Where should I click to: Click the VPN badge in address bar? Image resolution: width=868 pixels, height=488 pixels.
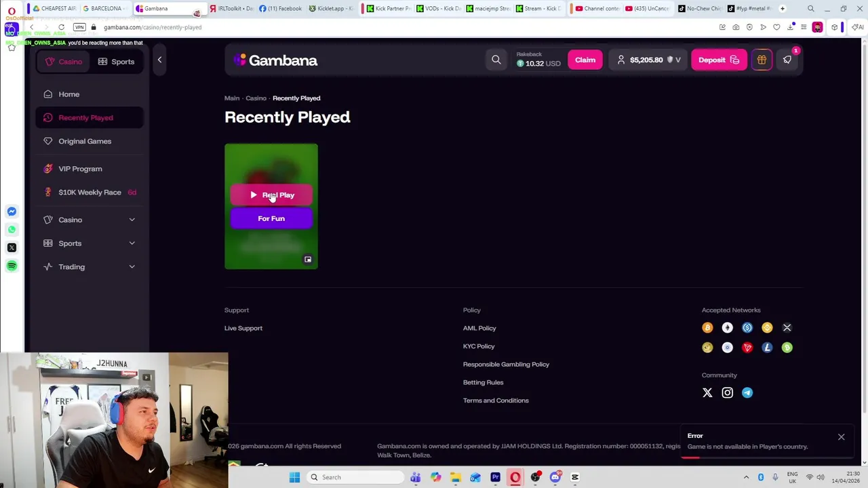pyautogui.click(x=79, y=27)
